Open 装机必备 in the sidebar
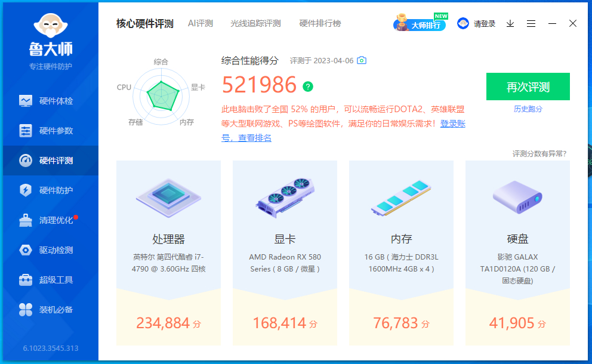Viewport: 592px width, 364px height. click(51, 310)
